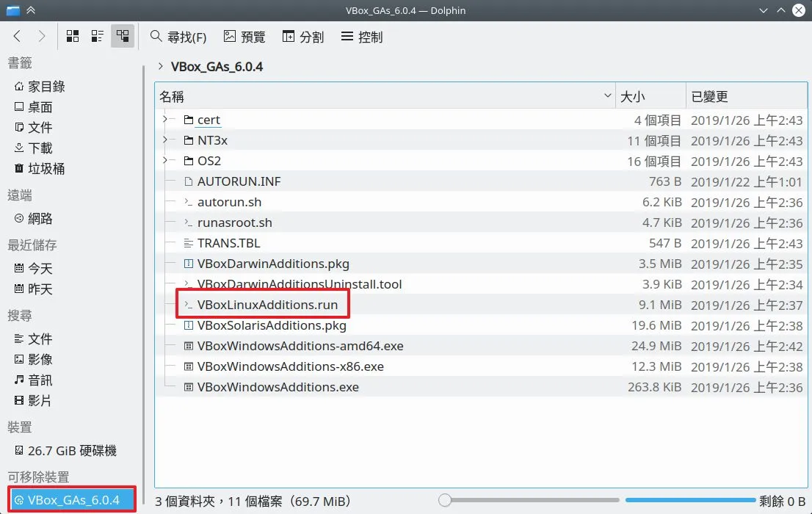812x514 pixels.
Task: Expand the OS2 folder tree arrow
Action: pos(165,160)
